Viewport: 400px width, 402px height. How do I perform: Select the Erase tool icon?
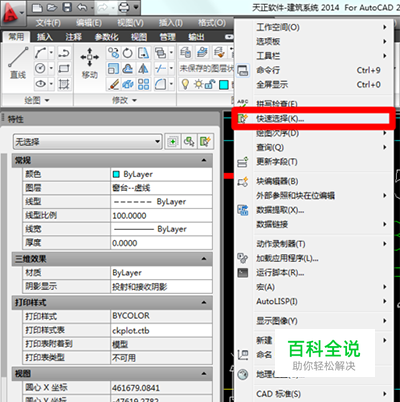pyautogui.click(x=113, y=84)
